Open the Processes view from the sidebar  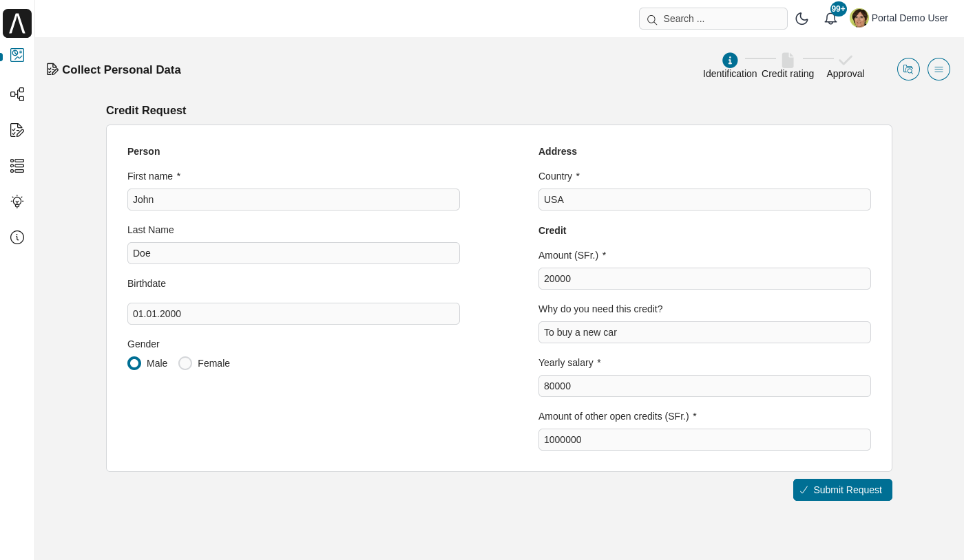tap(17, 94)
